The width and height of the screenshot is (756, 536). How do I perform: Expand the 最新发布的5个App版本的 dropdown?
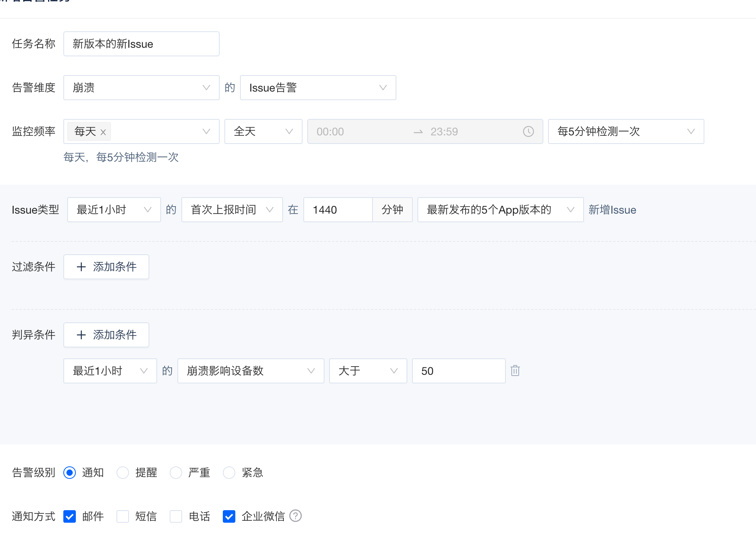click(500, 210)
